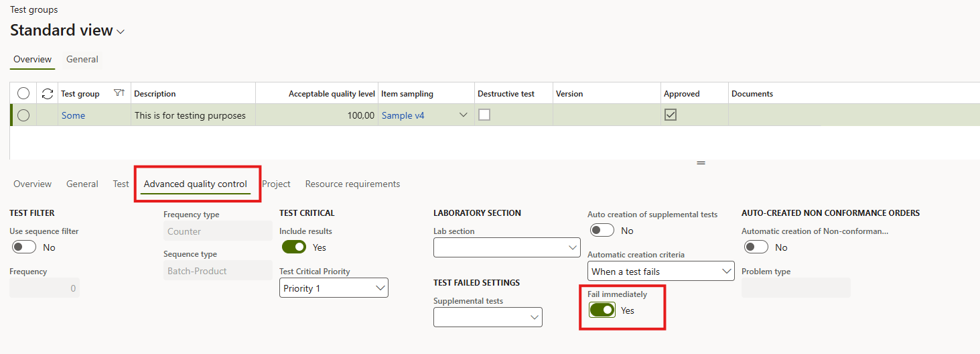Image resolution: width=980 pixels, height=354 pixels.
Task: Toggle Auto creation of supplemental tests
Action: (602, 231)
